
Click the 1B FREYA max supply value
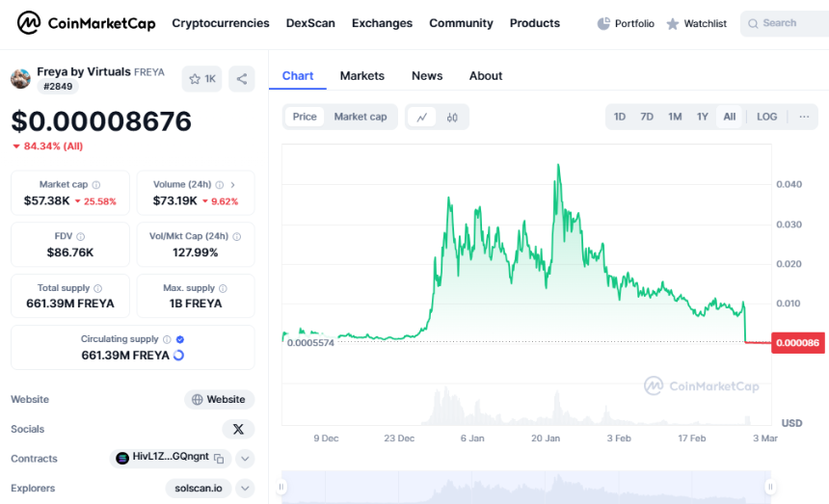click(x=196, y=304)
